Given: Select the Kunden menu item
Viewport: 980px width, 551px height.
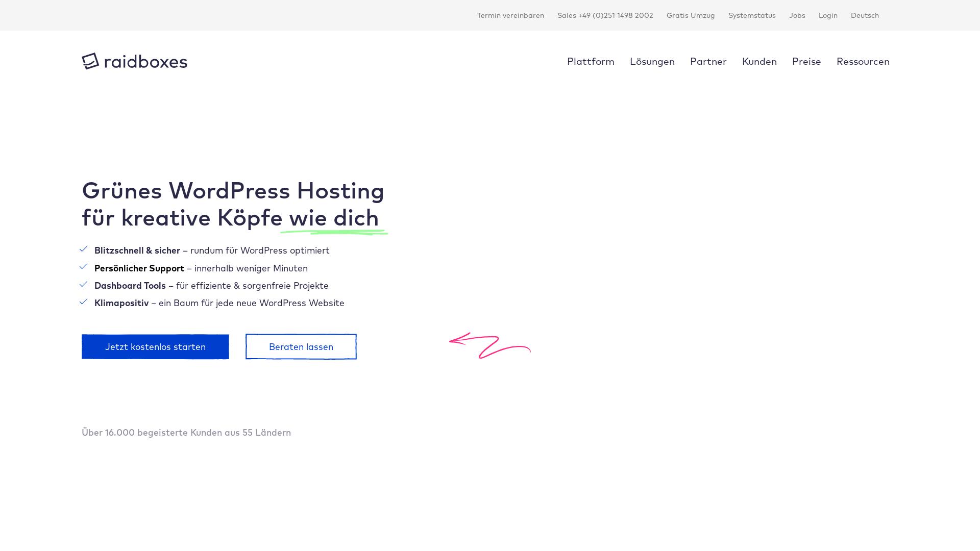Looking at the screenshot, I should pos(759,61).
